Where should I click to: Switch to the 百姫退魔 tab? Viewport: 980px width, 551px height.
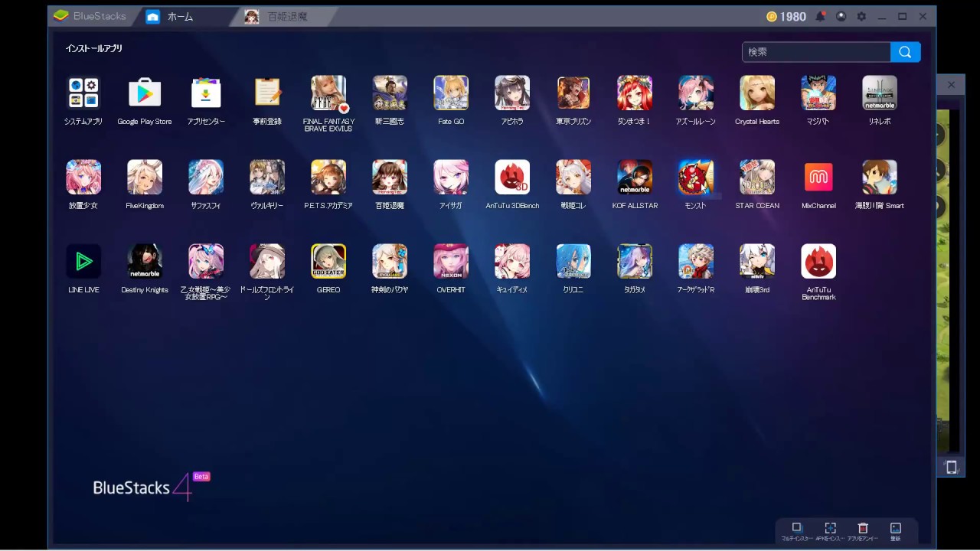285,16
